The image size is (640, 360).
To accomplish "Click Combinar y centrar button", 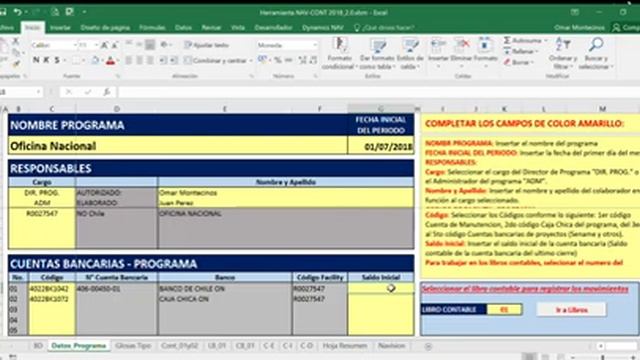I will tap(216, 60).
